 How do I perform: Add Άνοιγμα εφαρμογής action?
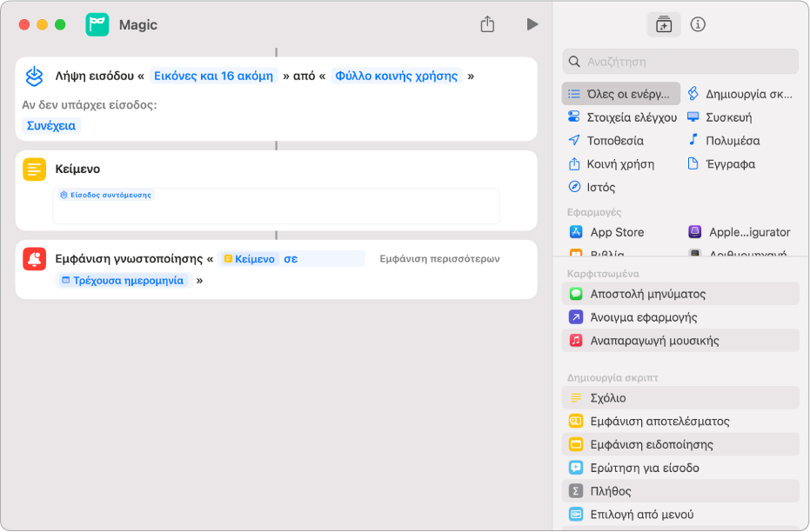[x=680, y=316]
